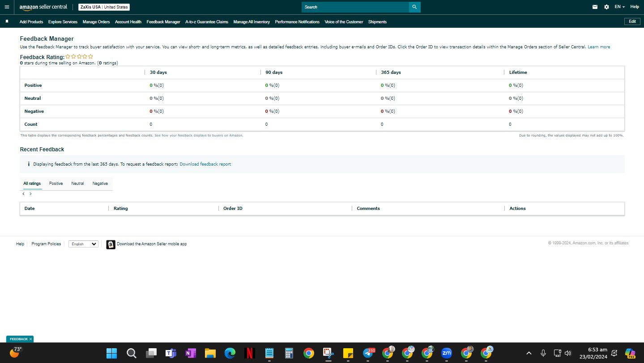Screen dimensions: 644x363
Task: Go to Manage Orders
Action: pyautogui.click(x=96, y=21)
